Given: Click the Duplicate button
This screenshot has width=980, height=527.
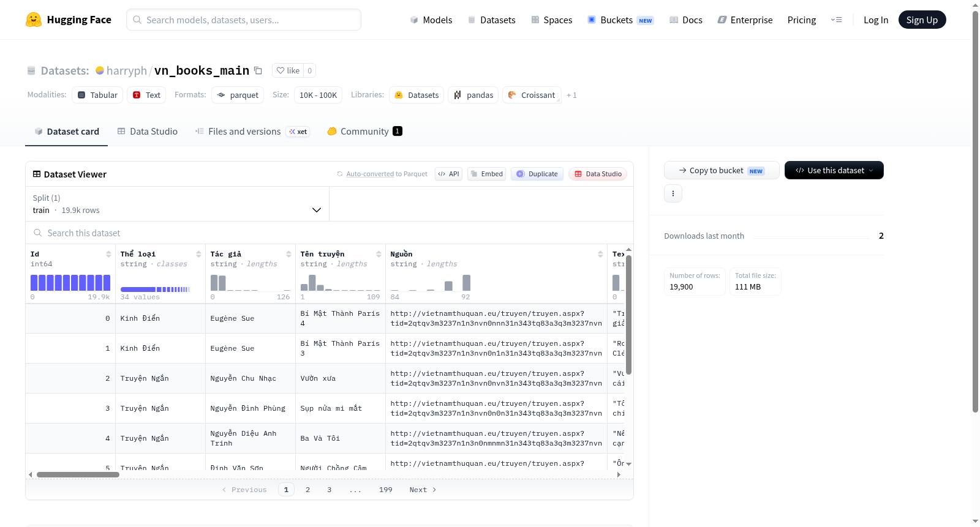Looking at the screenshot, I should 537,174.
